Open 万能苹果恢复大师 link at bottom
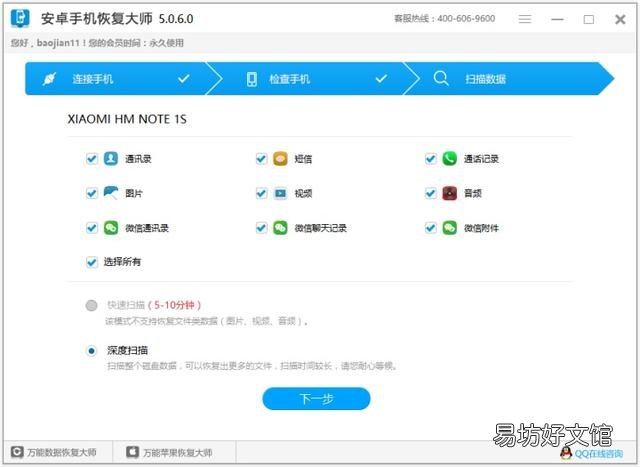 point(169,452)
